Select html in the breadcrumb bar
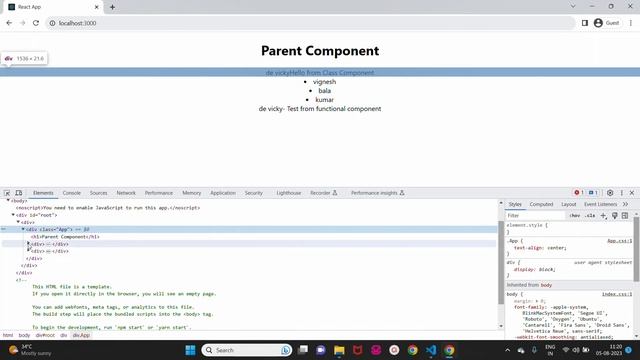The height and width of the screenshot is (360, 640). tap(8, 336)
